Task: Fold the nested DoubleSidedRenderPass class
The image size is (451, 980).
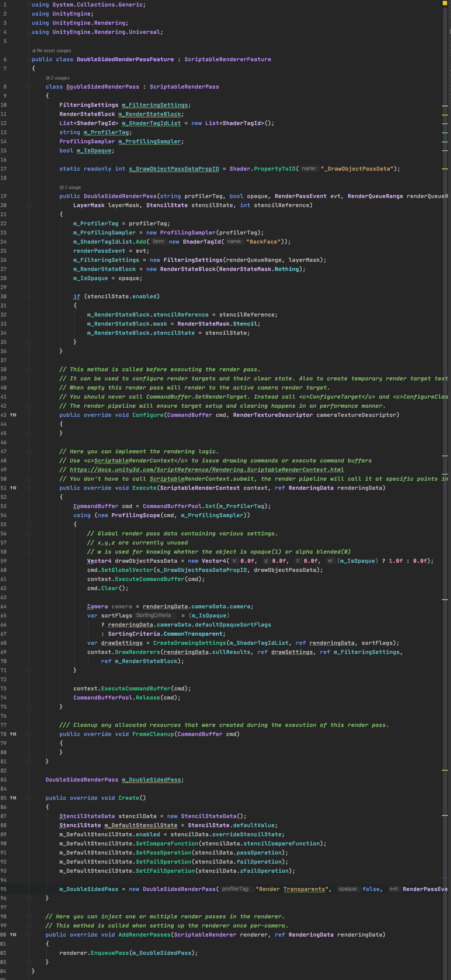Action: point(29,87)
